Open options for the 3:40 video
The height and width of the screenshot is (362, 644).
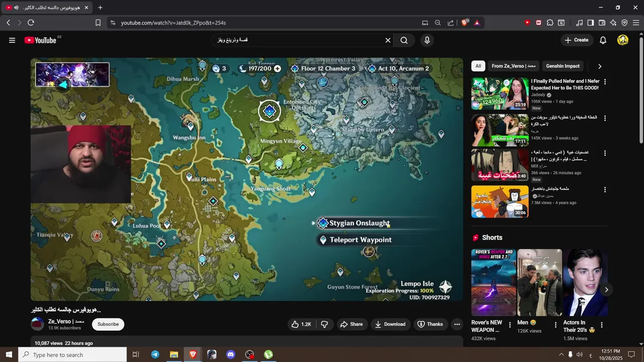(605, 153)
